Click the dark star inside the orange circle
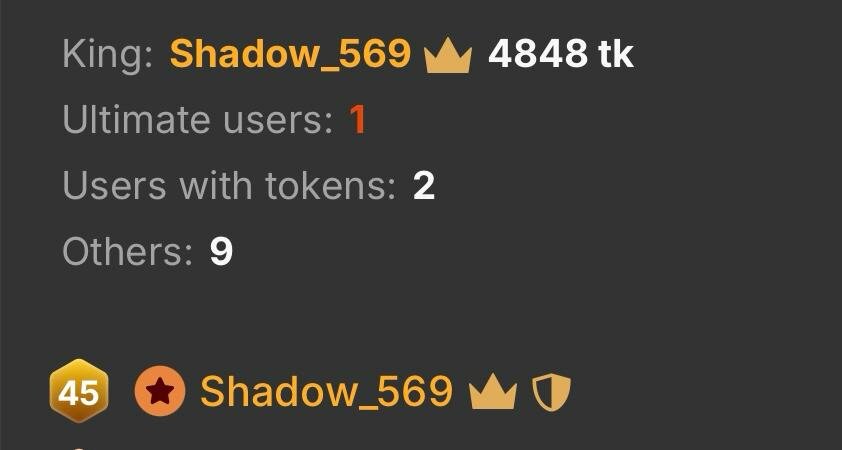This screenshot has width=842, height=450. [x=159, y=391]
